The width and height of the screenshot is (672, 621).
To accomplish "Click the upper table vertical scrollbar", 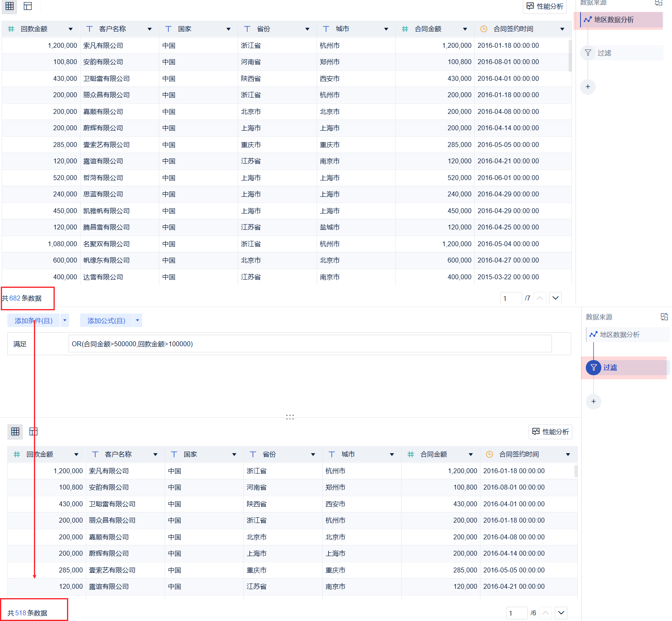I will [x=570, y=56].
